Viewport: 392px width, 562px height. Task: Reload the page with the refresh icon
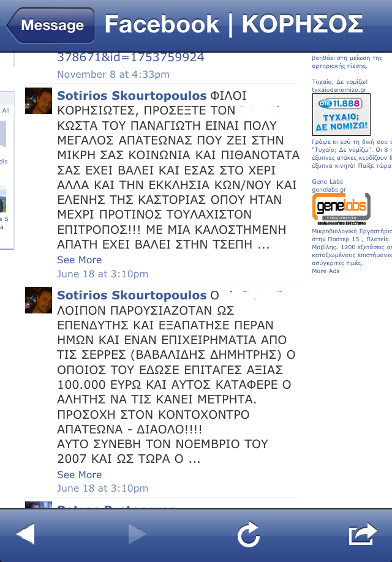249,534
